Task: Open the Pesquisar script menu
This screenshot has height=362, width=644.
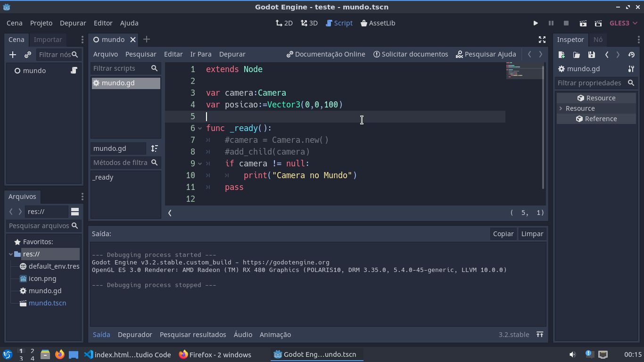Action: (140, 54)
